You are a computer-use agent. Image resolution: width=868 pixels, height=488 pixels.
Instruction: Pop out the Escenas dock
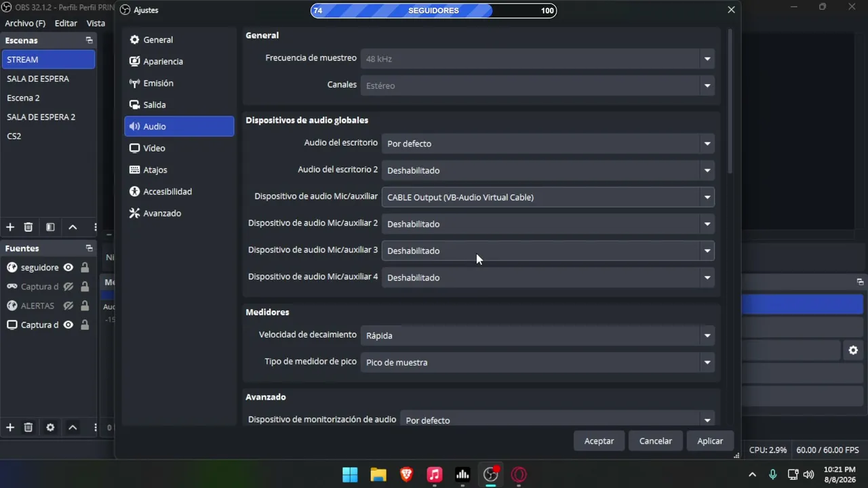click(x=89, y=41)
